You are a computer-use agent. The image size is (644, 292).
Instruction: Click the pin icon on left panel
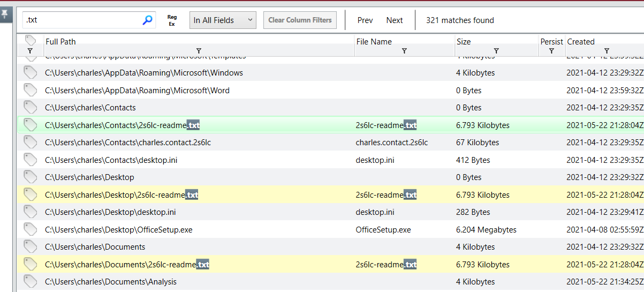click(x=5, y=14)
